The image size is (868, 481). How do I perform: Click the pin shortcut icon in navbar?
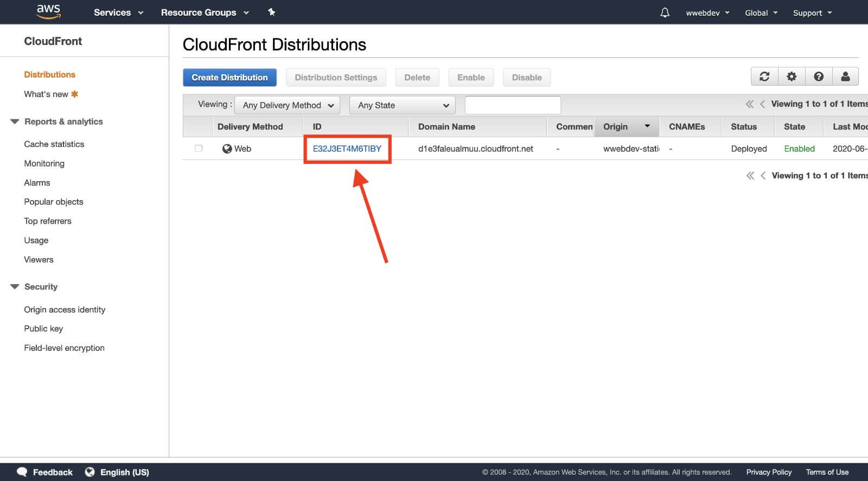point(272,12)
